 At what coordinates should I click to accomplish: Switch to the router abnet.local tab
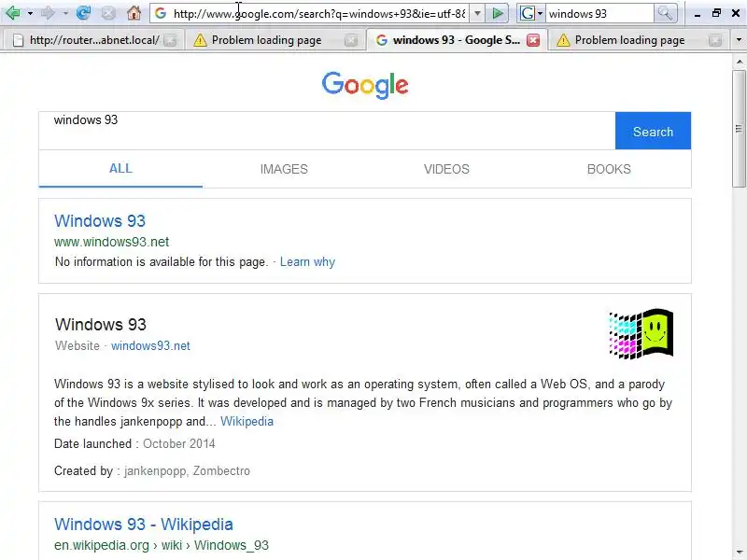tap(93, 40)
